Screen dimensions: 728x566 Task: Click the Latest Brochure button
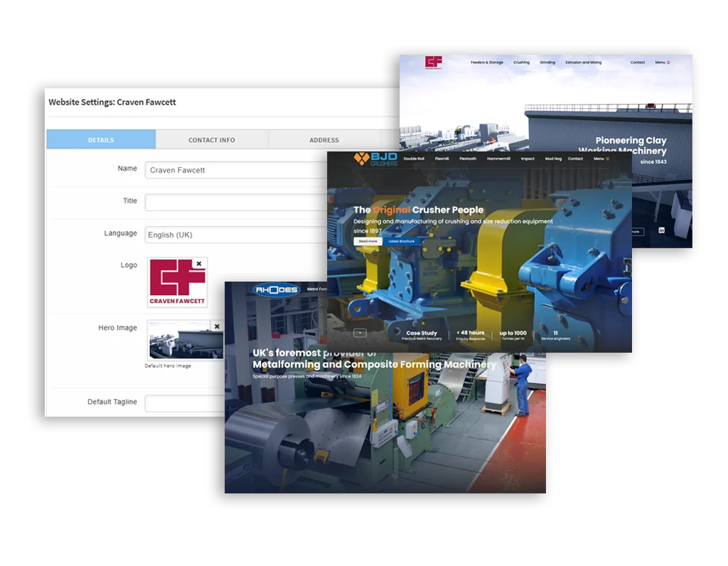click(401, 241)
